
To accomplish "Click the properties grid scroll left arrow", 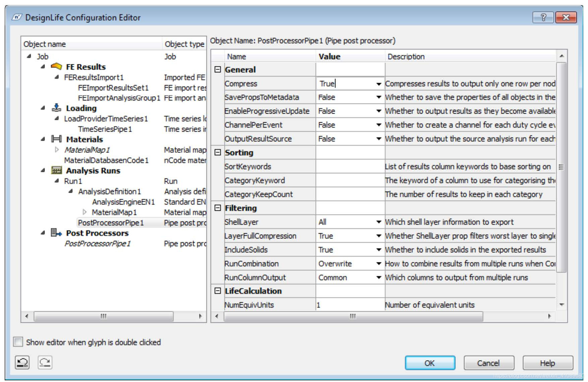I will pos(217,316).
